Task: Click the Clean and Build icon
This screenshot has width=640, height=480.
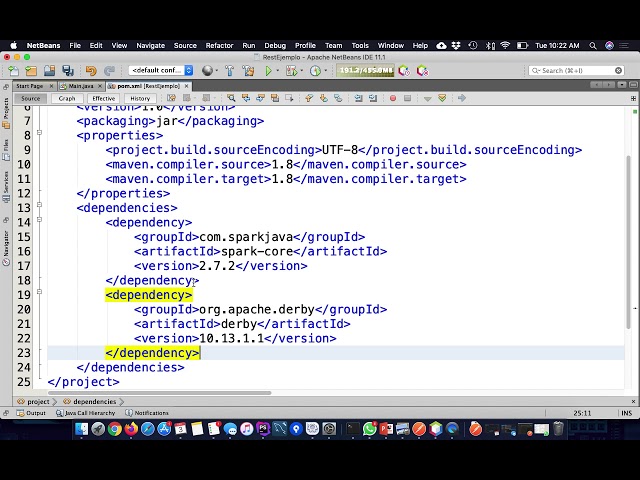Action: pos(248,71)
